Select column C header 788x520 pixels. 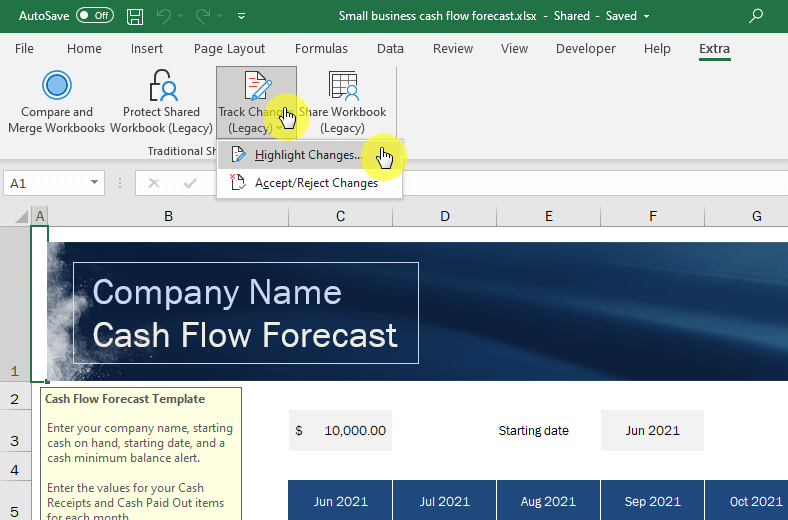coord(340,217)
